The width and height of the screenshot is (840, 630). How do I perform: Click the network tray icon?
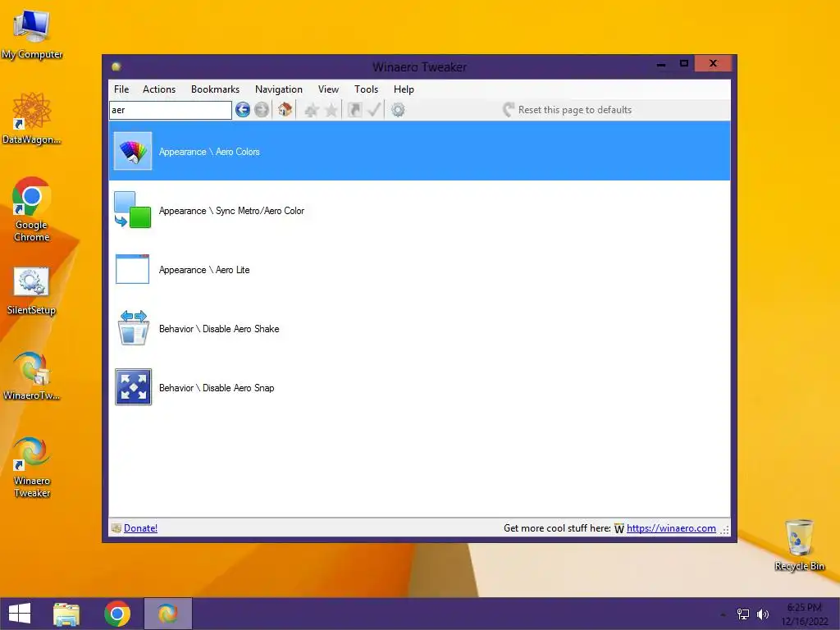click(743, 614)
